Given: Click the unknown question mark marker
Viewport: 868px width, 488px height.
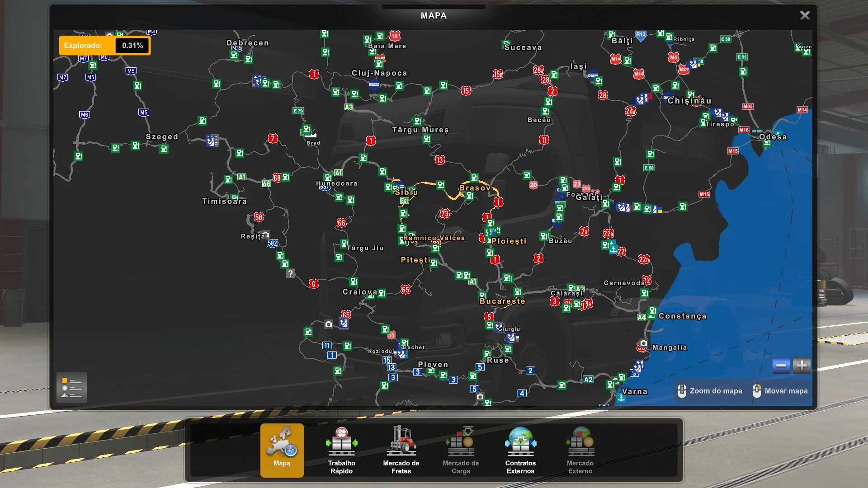Looking at the screenshot, I should click(x=291, y=273).
